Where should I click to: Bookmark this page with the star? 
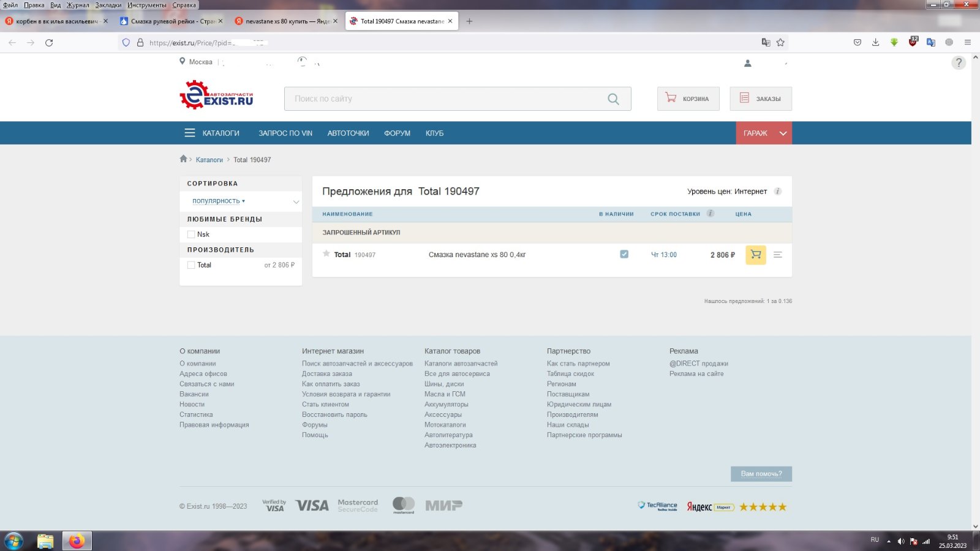pyautogui.click(x=780, y=42)
